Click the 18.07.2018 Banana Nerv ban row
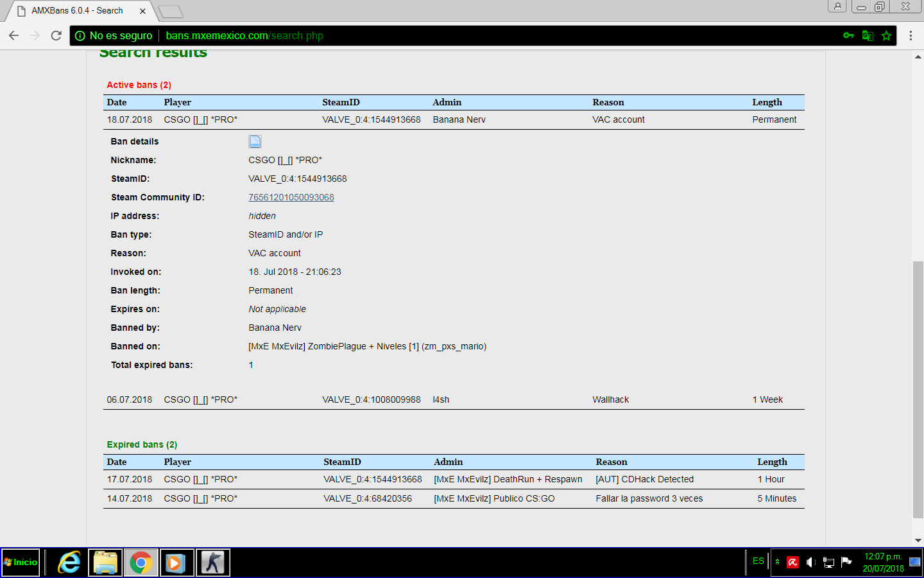Viewport: 924px width, 578px height. 454,119
